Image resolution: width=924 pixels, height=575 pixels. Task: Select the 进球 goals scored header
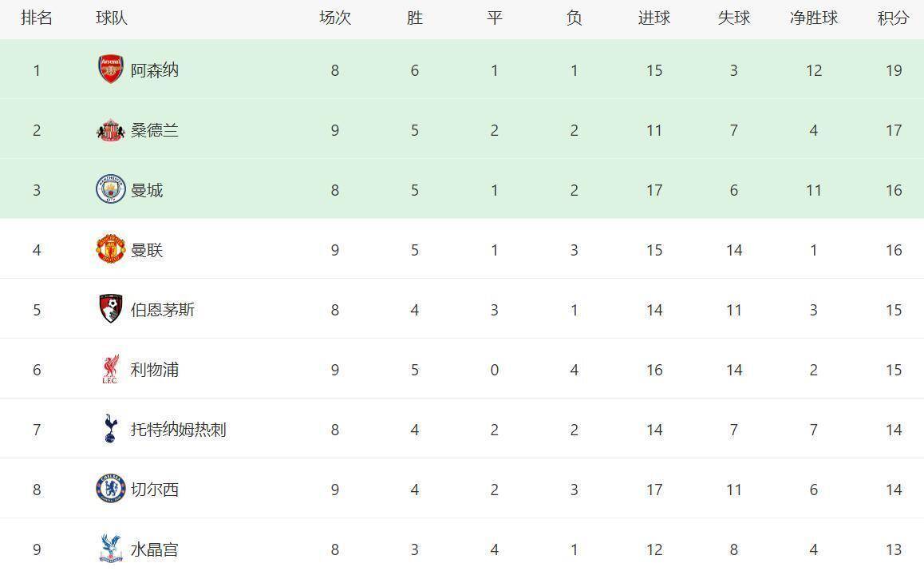tap(654, 18)
